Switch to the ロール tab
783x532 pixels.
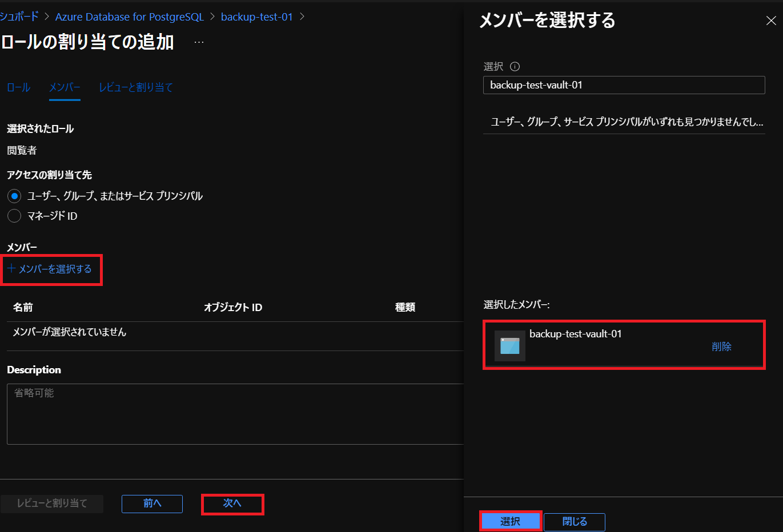point(18,87)
